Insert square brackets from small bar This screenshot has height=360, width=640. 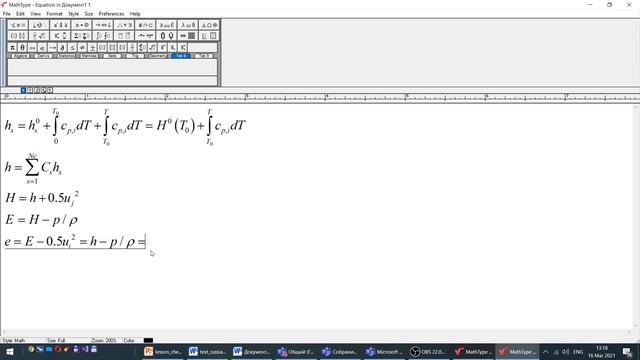tap(112, 48)
